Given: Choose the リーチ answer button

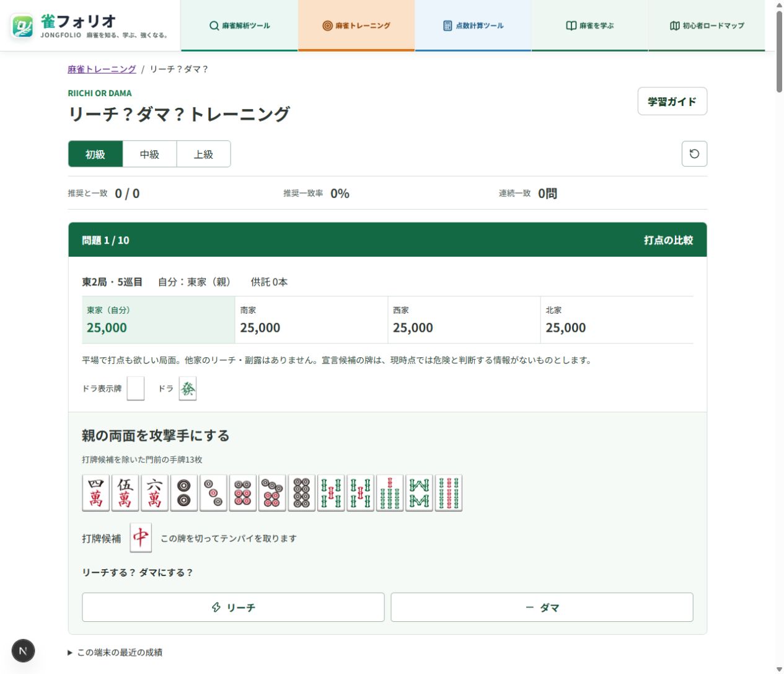Looking at the screenshot, I should click(233, 607).
